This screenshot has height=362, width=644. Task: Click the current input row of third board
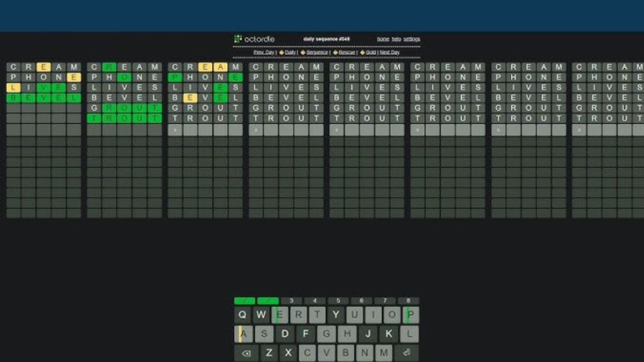click(x=205, y=130)
